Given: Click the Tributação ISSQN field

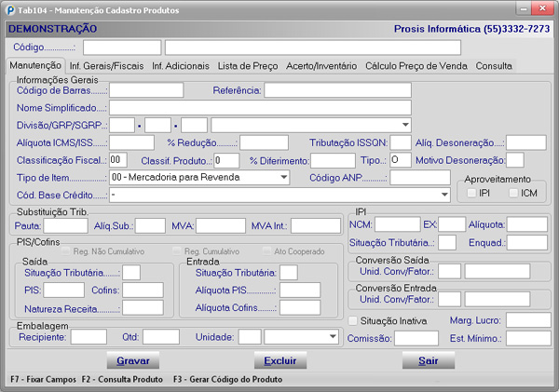Looking at the screenshot, I should [401, 142].
